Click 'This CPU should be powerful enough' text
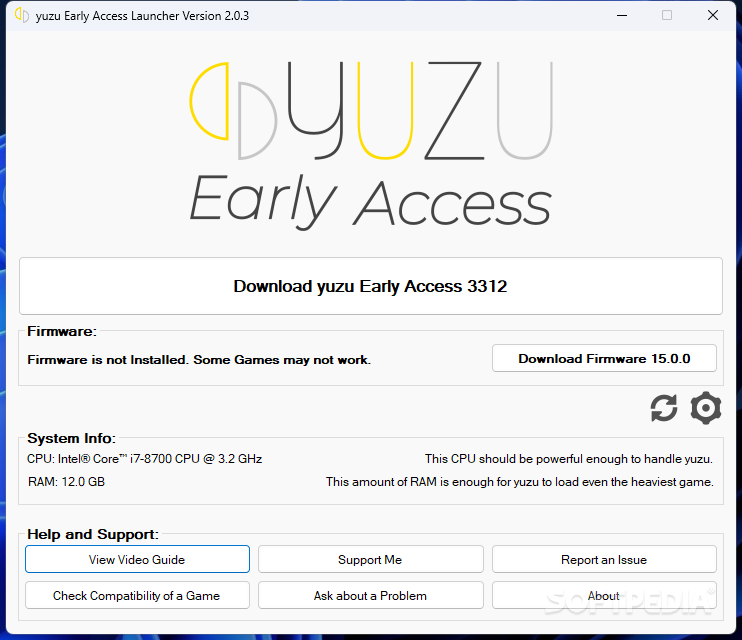 tap(569, 459)
